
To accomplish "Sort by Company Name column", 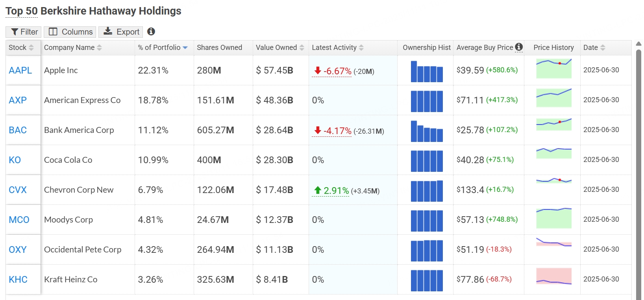I will pyautogui.click(x=73, y=48).
